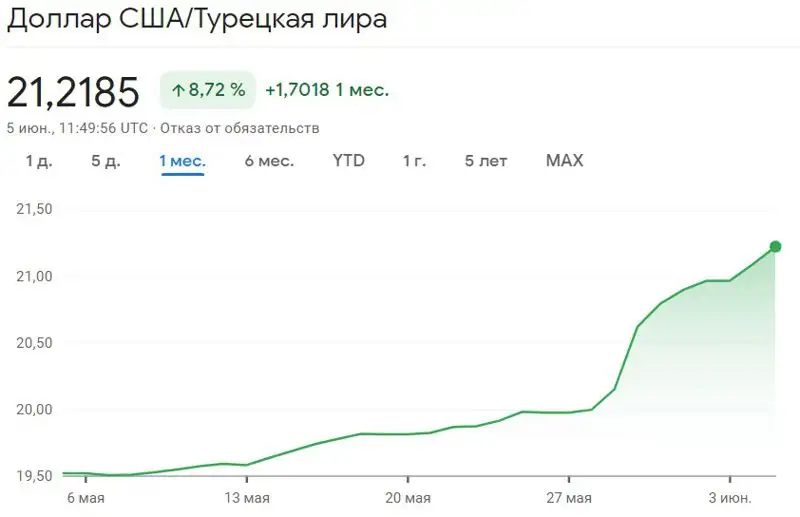Click the 27 мая date label
The height and width of the screenshot is (517, 800).
tap(568, 498)
